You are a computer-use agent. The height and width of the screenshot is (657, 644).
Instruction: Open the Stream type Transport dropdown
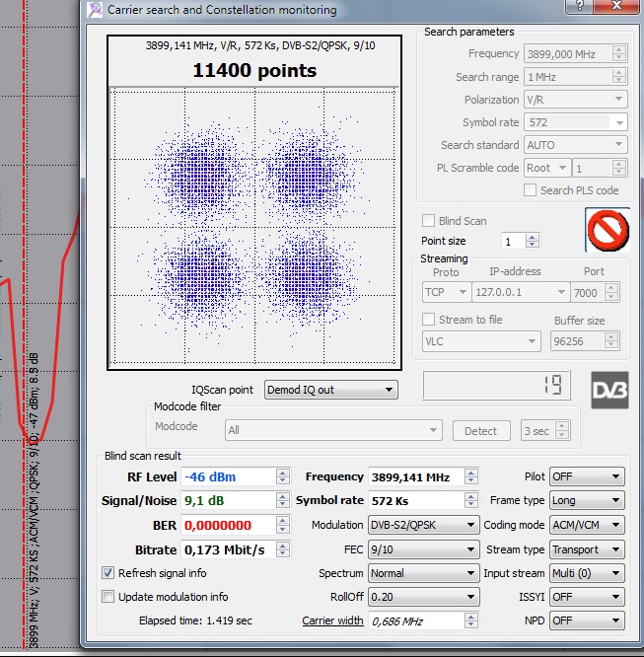click(587, 549)
